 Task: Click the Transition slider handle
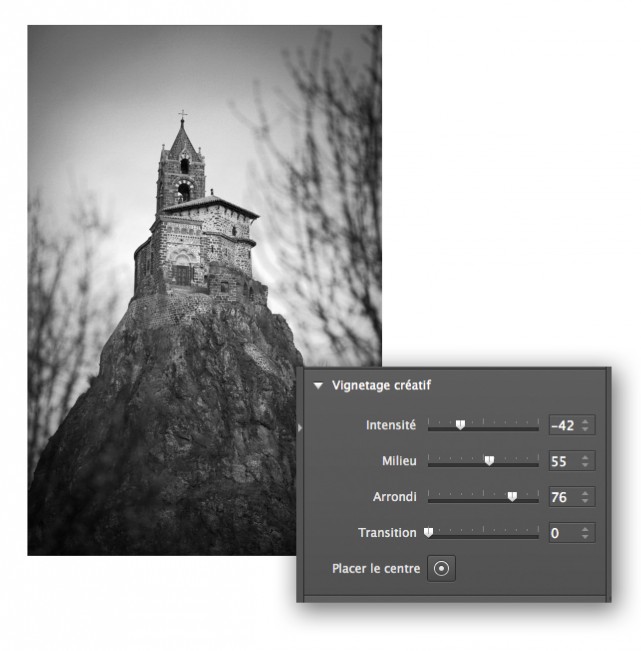click(x=428, y=532)
